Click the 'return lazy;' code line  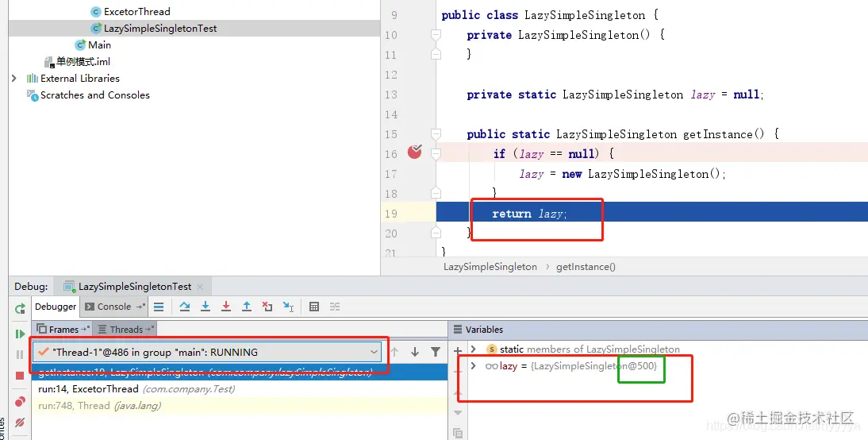click(x=529, y=214)
